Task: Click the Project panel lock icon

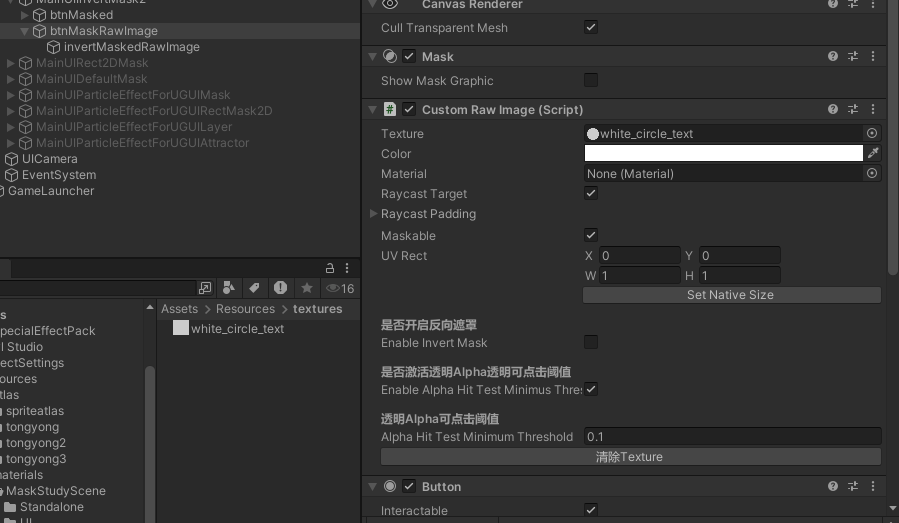Action: pos(330,268)
